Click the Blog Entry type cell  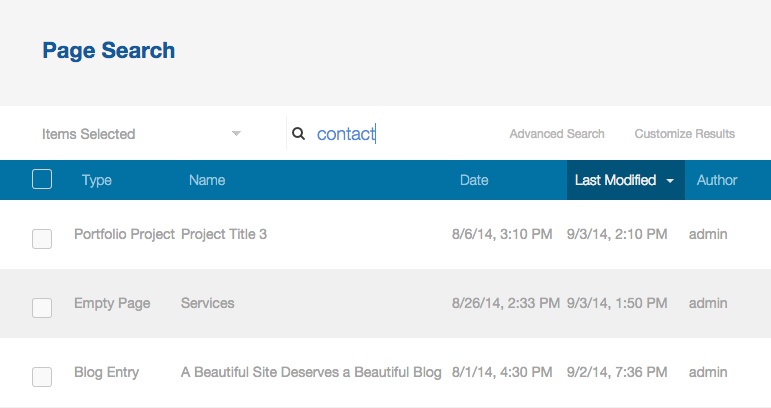click(x=107, y=372)
